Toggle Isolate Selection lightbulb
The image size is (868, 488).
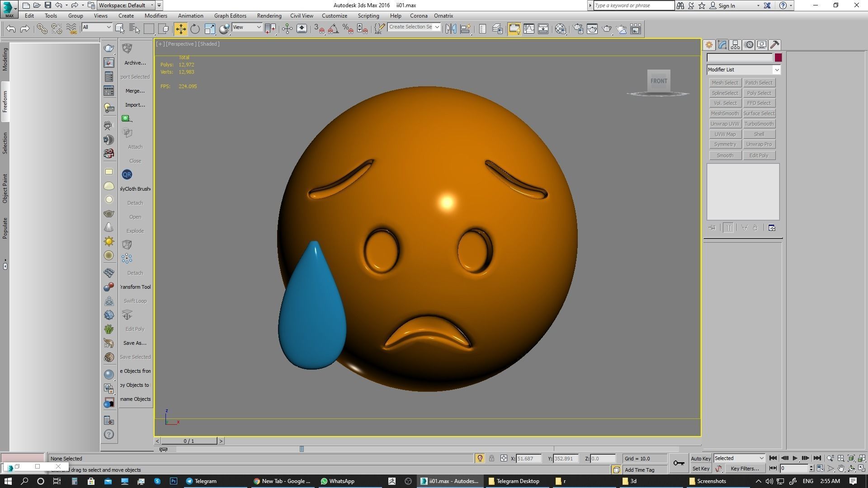point(480,458)
